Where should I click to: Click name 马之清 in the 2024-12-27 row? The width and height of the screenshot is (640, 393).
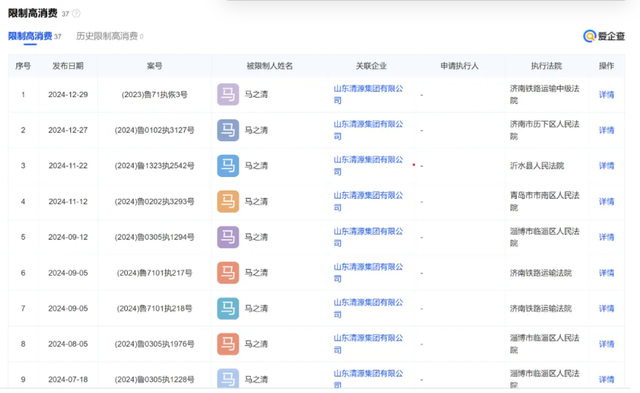point(256,130)
